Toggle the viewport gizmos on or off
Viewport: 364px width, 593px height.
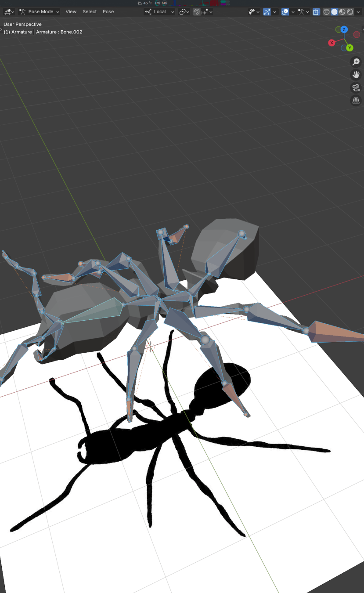(x=267, y=12)
